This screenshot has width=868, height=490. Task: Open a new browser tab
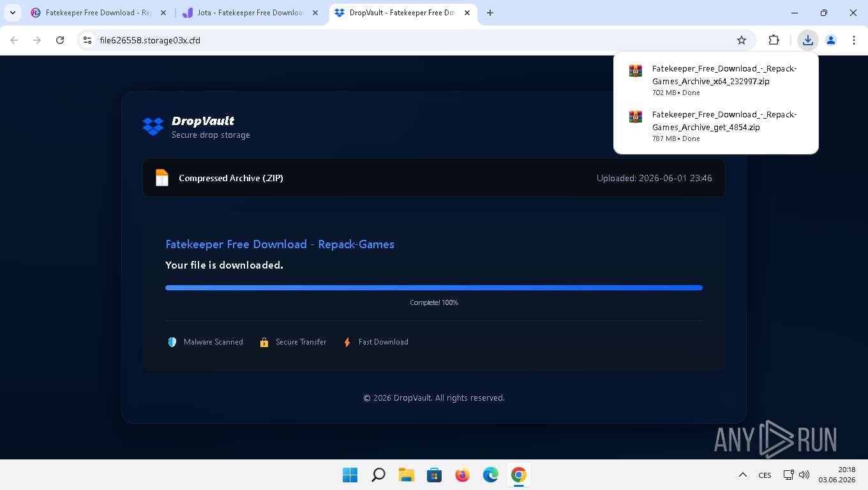490,13
